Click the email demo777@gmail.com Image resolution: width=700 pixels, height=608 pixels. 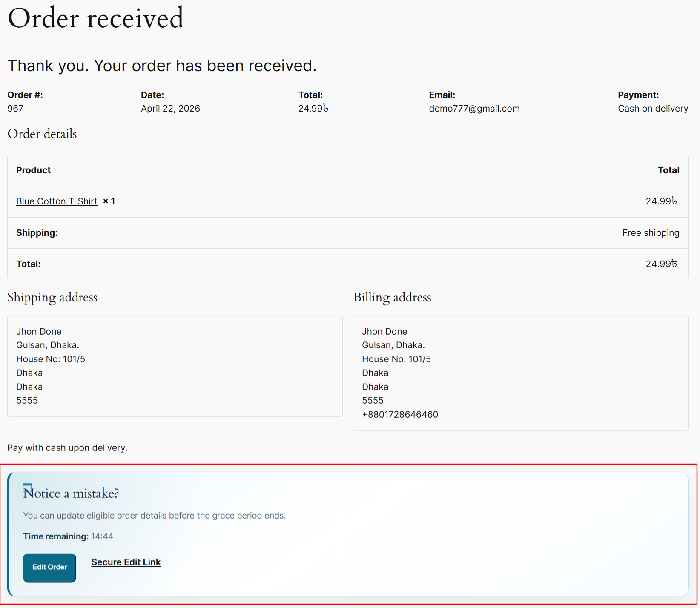pyautogui.click(x=474, y=109)
